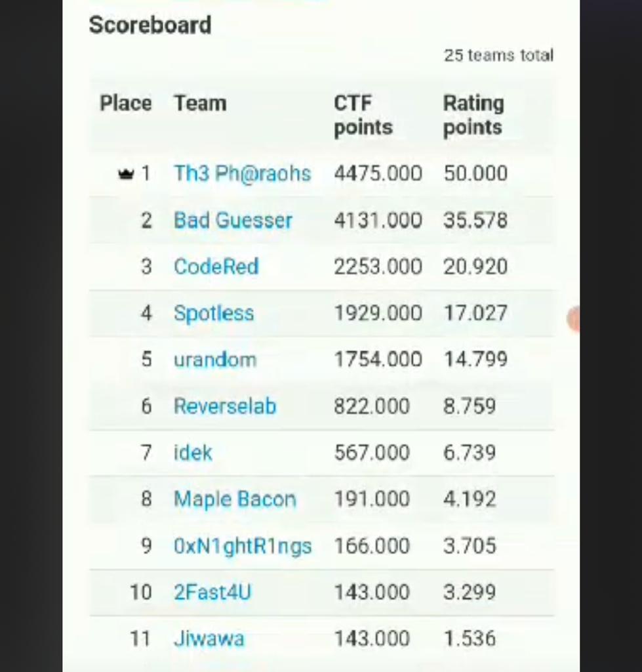Click the idek team link
The width and height of the screenshot is (642, 672).
click(x=193, y=453)
